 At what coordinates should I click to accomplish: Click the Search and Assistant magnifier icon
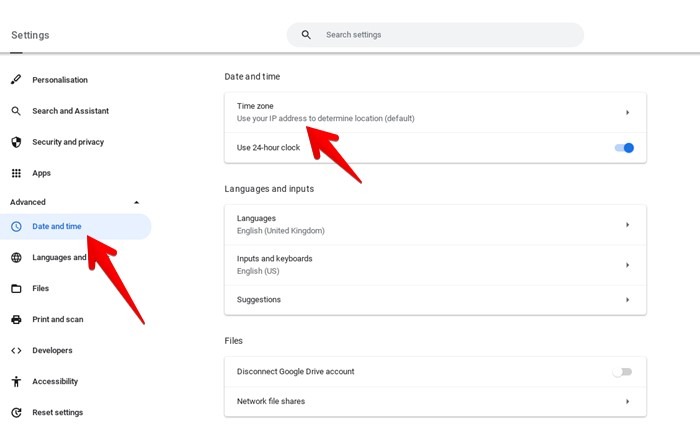16,111
